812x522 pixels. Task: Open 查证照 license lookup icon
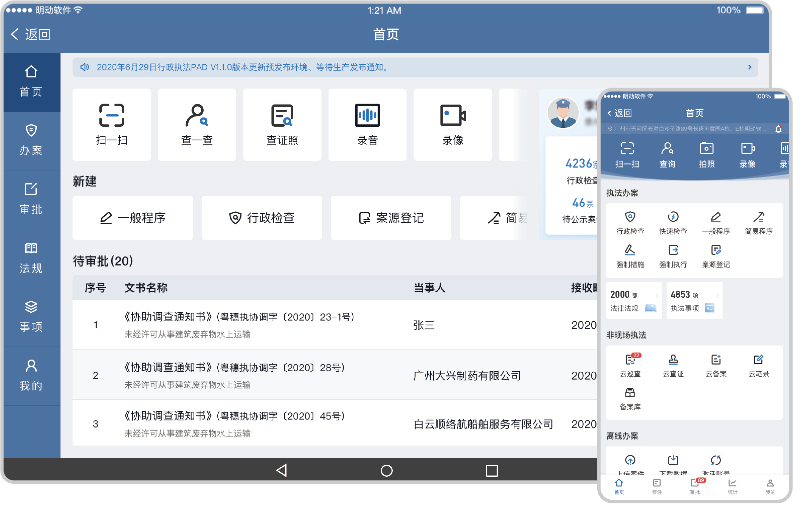(x=282, y=115)
